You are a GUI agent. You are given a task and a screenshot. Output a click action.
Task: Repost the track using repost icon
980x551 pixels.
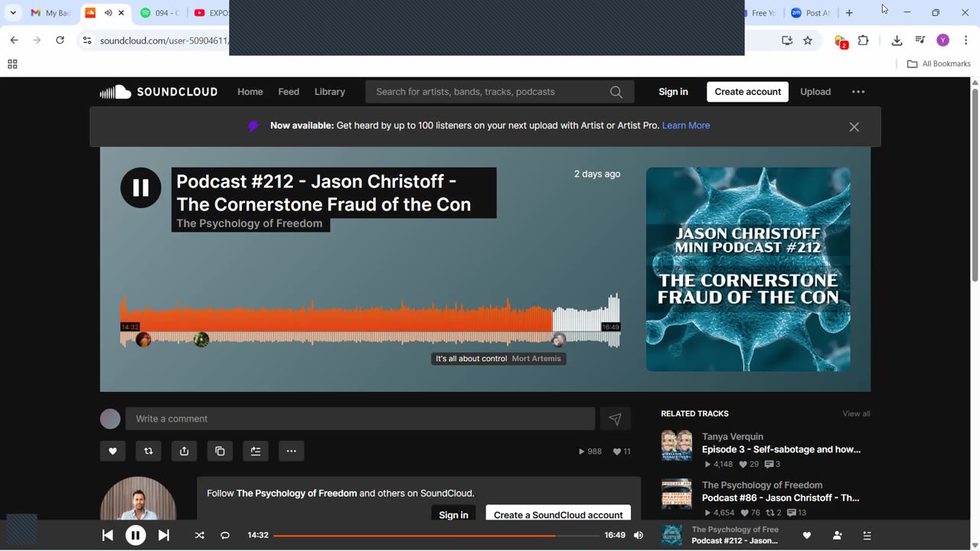pyautogui.click(x=149, y=452)
